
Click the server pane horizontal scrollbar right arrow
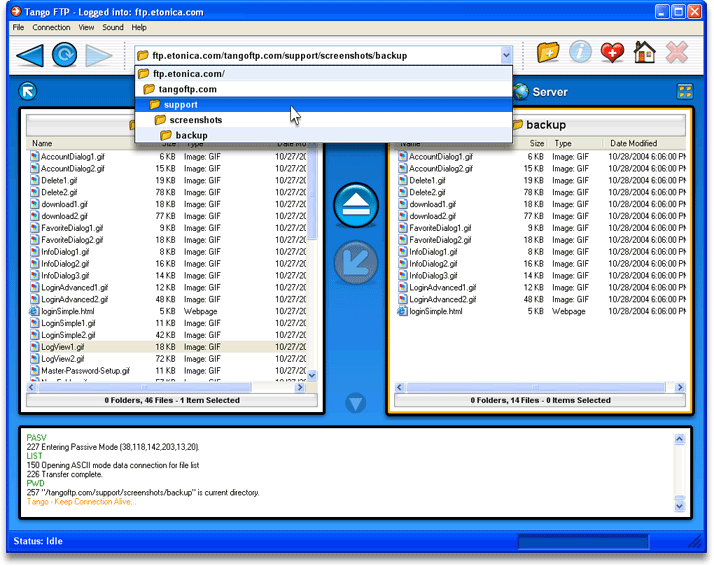click(680, 388)
